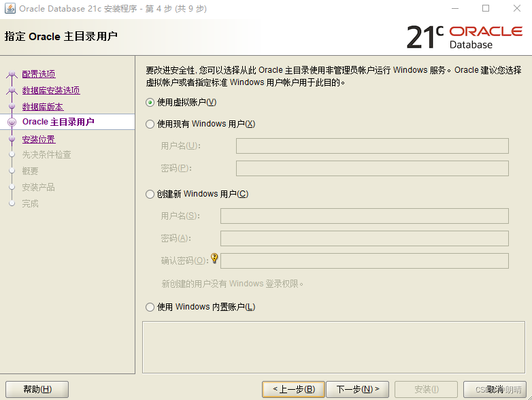Focus the 用户名(U) input field
The image size is (532, 400).
pos(372,146)
